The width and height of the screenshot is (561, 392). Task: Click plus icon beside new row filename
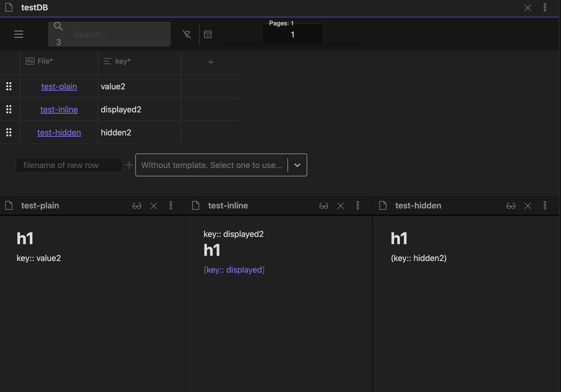(x=129, y=165)
